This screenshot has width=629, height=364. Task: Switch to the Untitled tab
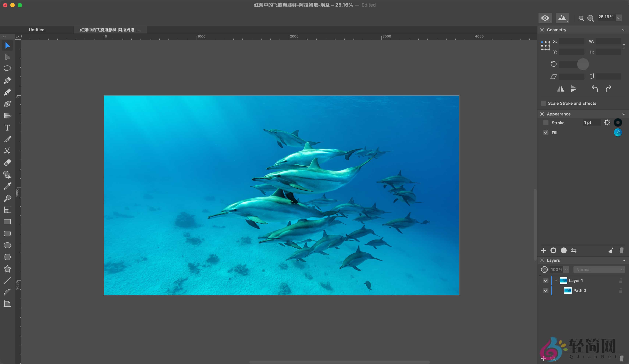pos(37,30)
